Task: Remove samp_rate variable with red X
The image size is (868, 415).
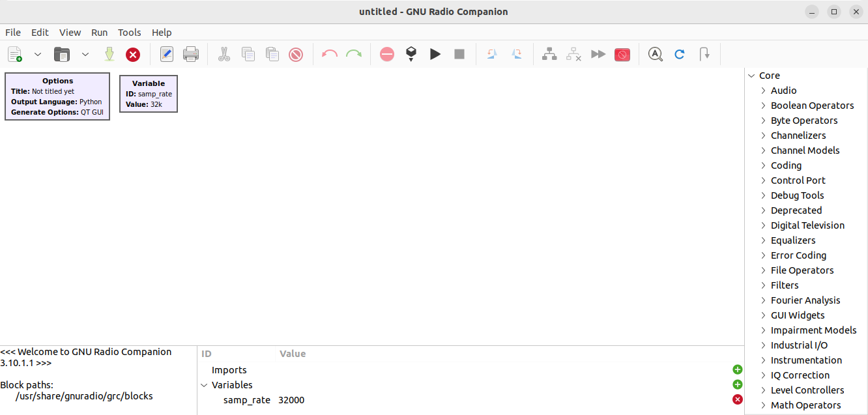Action: tap(738, 400)
